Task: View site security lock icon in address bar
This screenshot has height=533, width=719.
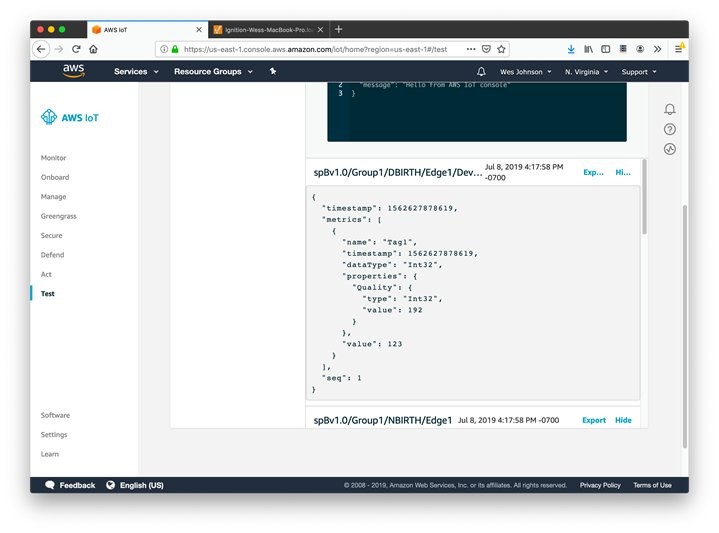Action: (175, 49)
